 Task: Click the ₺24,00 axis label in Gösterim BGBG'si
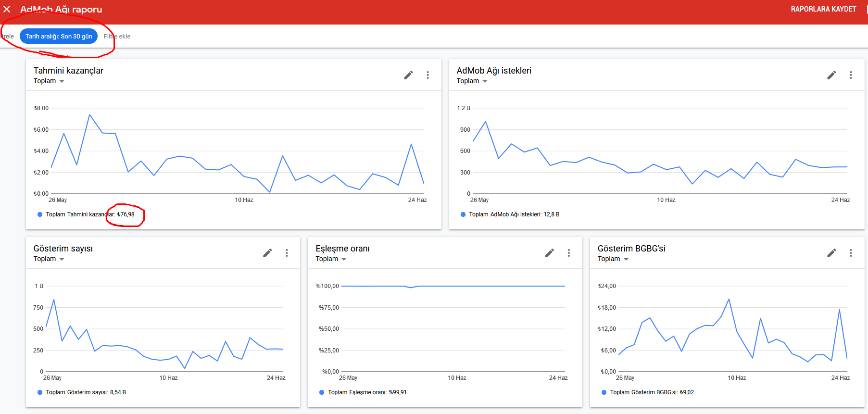pos(607,286)
